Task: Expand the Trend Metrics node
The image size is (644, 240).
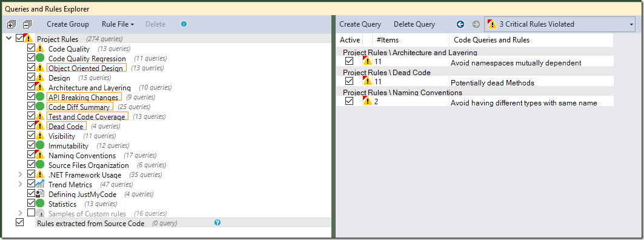Action: (21, 184)
